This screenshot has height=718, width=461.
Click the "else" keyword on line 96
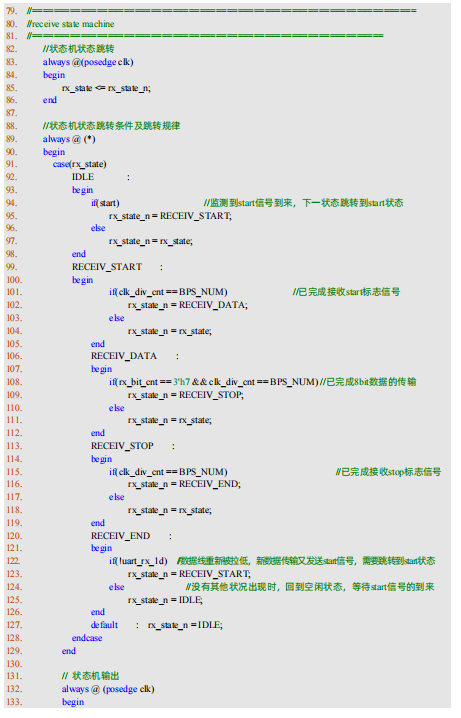(x=98, y=228)
